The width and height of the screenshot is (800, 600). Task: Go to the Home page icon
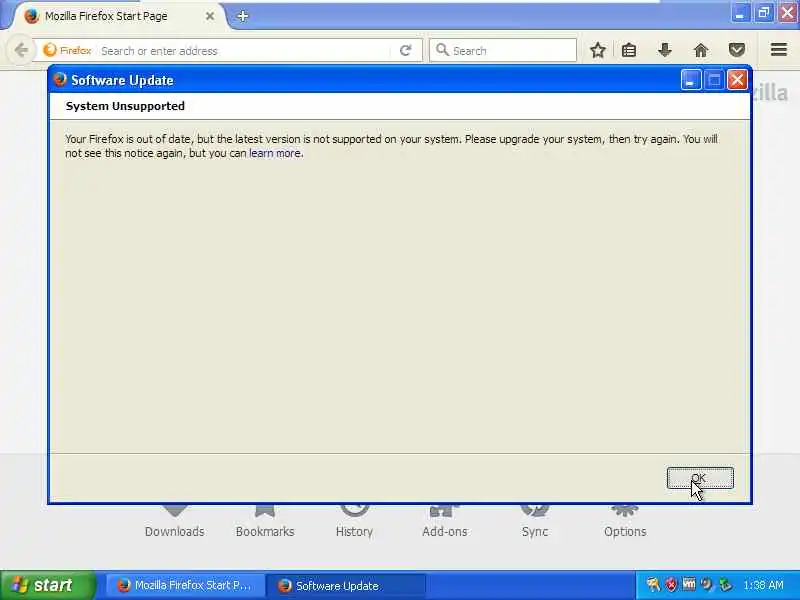[701, 50]
